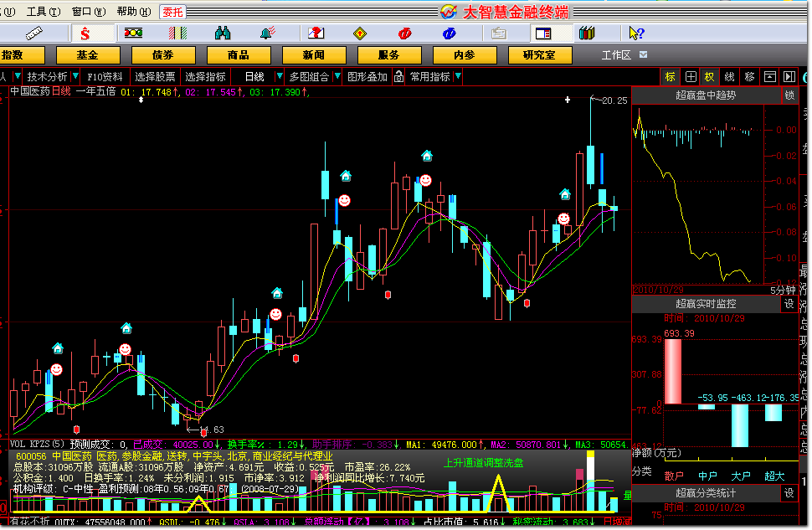Open the books library icon
The image size is (812, 530).
click(x=587, y=33)
